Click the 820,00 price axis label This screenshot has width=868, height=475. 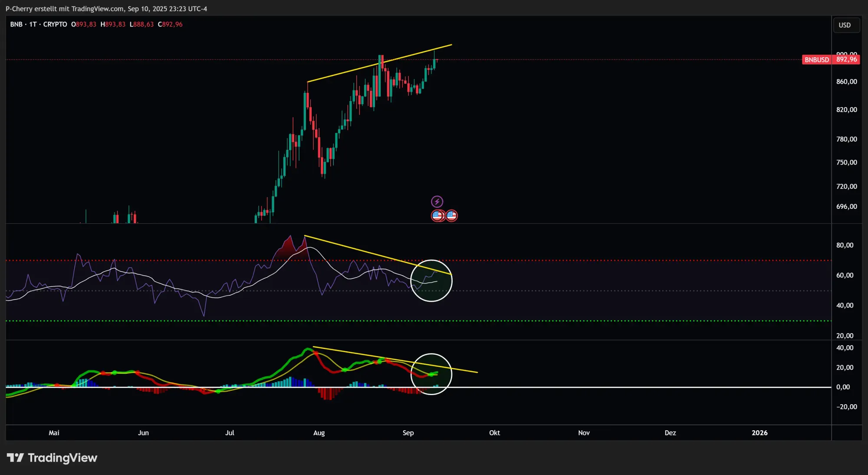(846, 110)
